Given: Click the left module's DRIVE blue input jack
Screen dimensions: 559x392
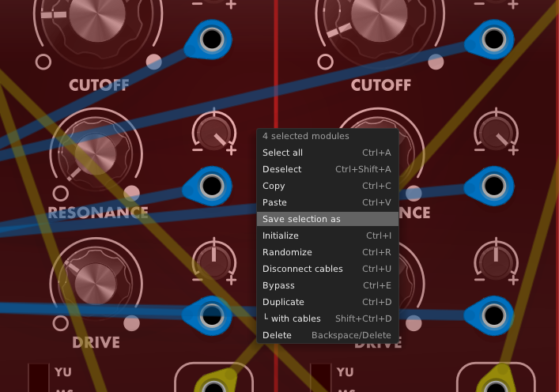Looking at the screenshot, I should pos(212,315).
